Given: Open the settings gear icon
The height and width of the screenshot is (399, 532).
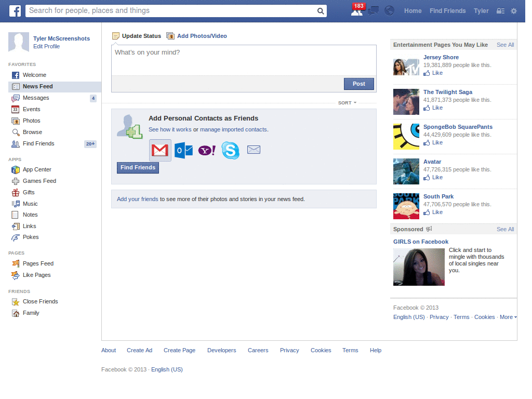Looking at the screenshot, I should [x=514, y=11].
